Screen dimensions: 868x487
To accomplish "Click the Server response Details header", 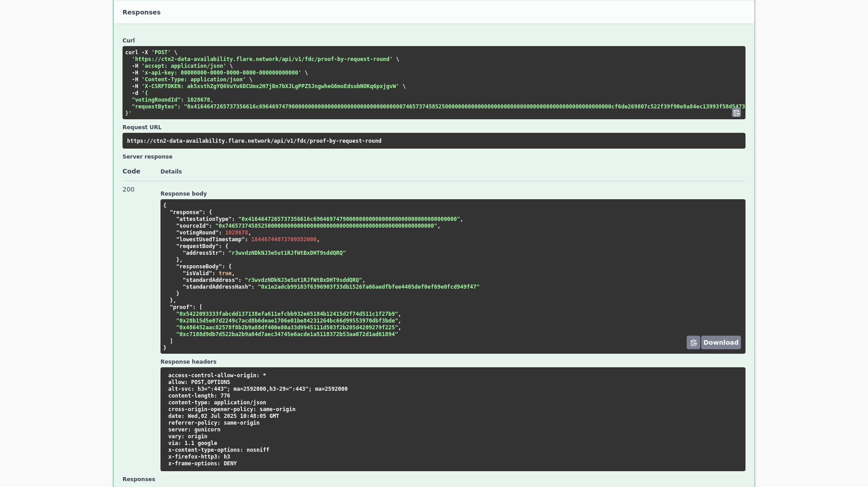I will point(171,171).
